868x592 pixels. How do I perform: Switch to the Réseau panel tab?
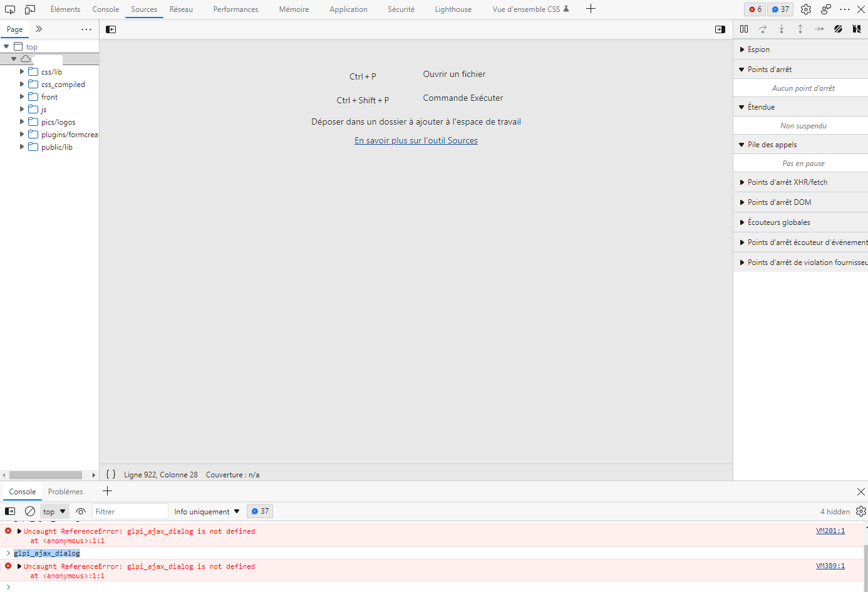pyautogui.click(x=181, y=9)
